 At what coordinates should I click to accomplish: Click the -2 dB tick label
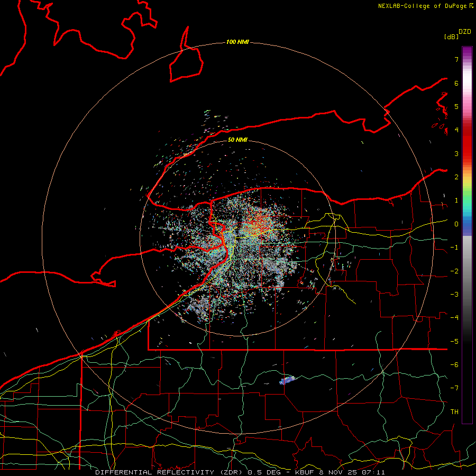(x=454, y=271)
